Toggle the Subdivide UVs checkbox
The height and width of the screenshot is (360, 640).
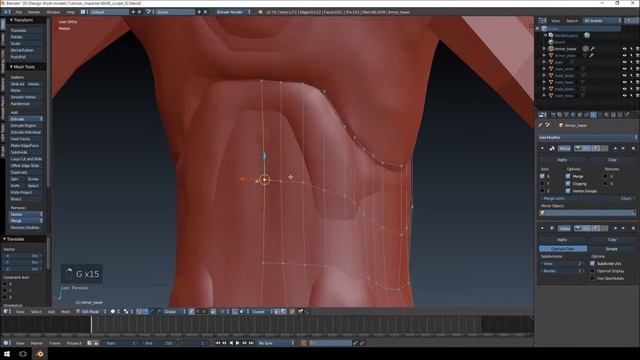click(x=592, y=264)
